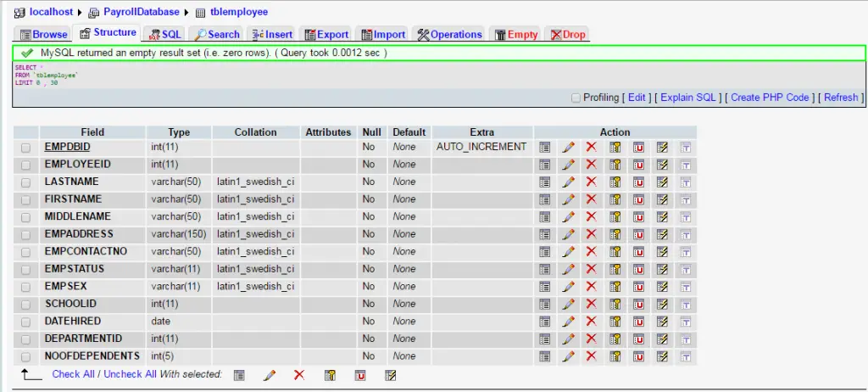868x392 pixels.
Task: Navigate to PayrollDatabase in breadcrumb
Action: 141,12
